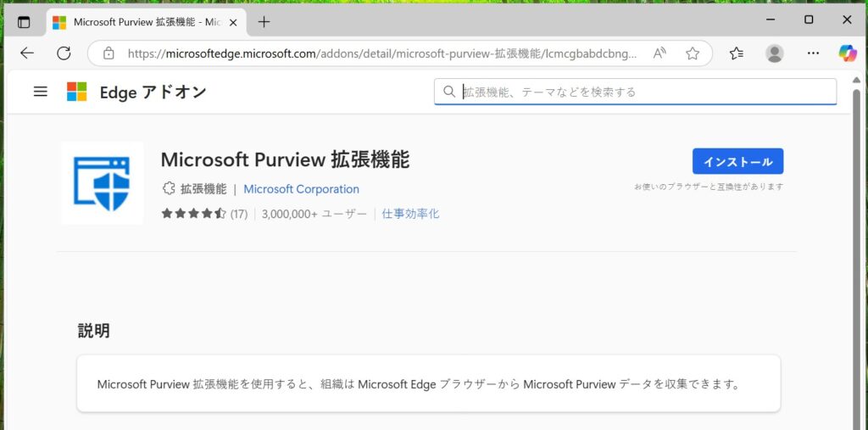868x430 pixels.
Task: Install the extension with インストール button
Action: [x=737, y=161]
